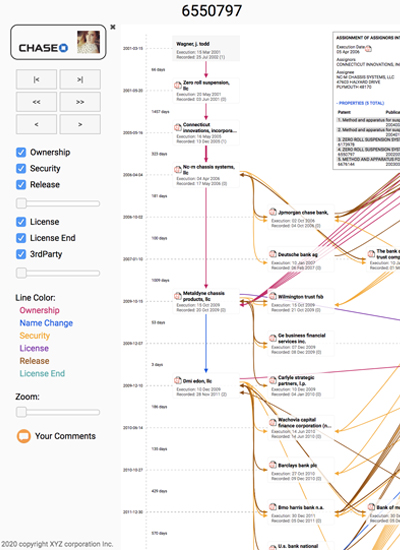Select the Deutsche bank ag node
The height and width of the screenshot is (550, 400).
pyautogui.click(x=301, y=259)
